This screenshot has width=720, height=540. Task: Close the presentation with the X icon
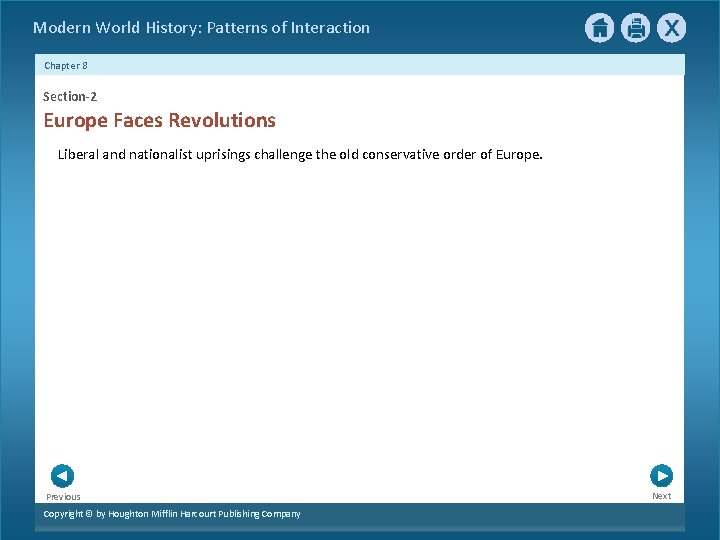671,28
